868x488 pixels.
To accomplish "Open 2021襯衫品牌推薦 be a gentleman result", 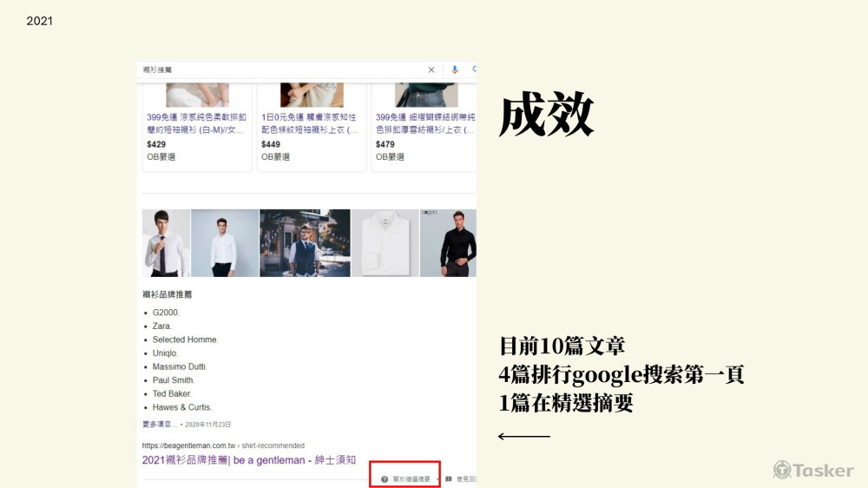I will click(x=248, y=460).
